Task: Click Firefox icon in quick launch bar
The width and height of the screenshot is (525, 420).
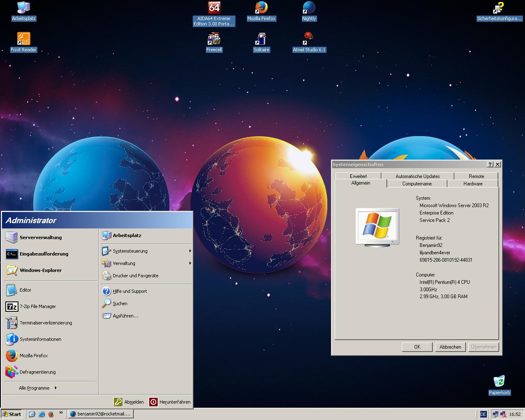Action: pos(51,414)
